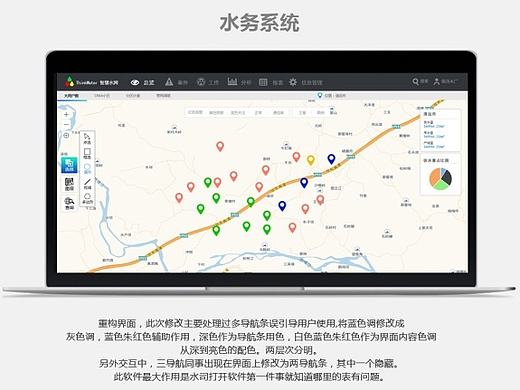Open the alarm section with the warning triangle

(176, 82)
